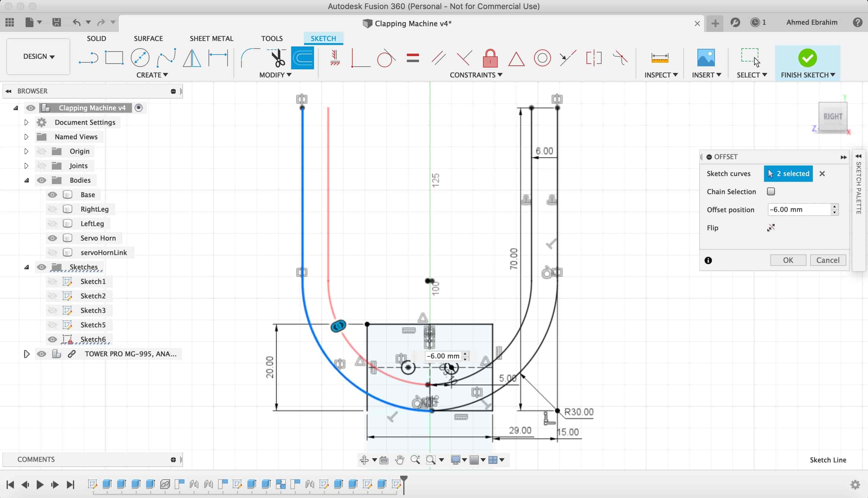Select the Mirror sketch tool

(192, 58)
